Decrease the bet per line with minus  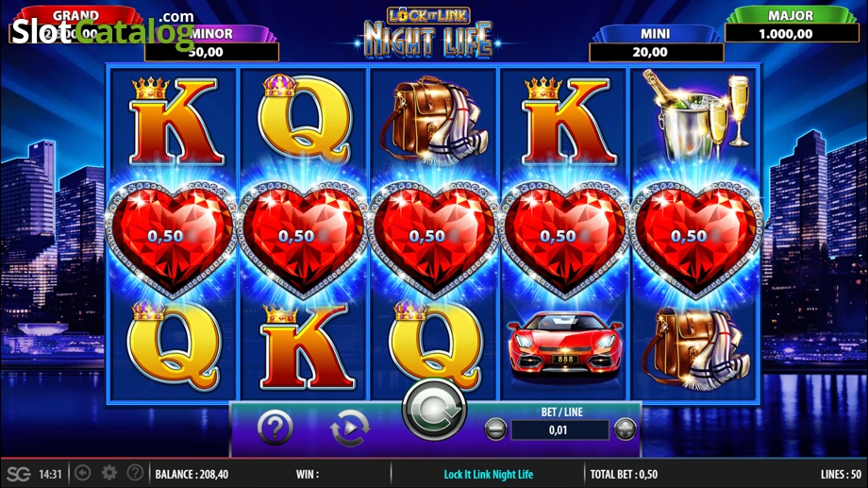(495, 429)
